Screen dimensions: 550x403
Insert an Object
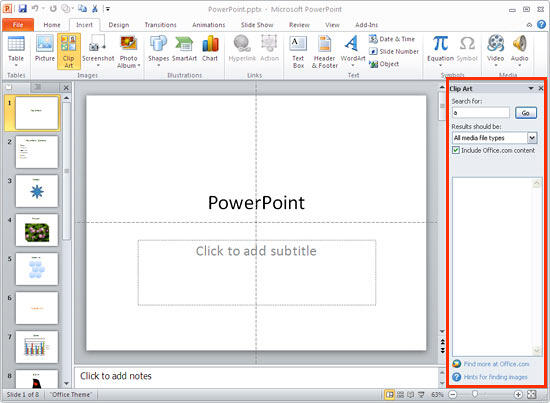[384, 64]
